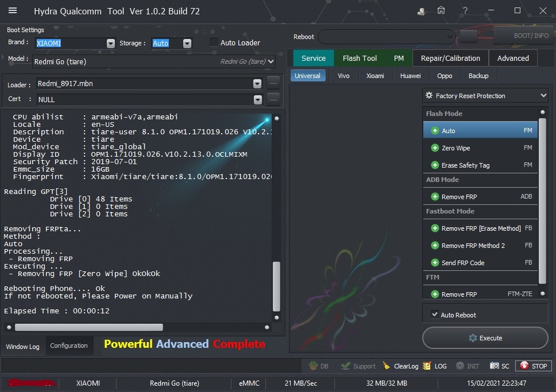The height and width of the screenshot is (392, 556).
Task: Switch to the Configuration tab
Action: [69, 345]
